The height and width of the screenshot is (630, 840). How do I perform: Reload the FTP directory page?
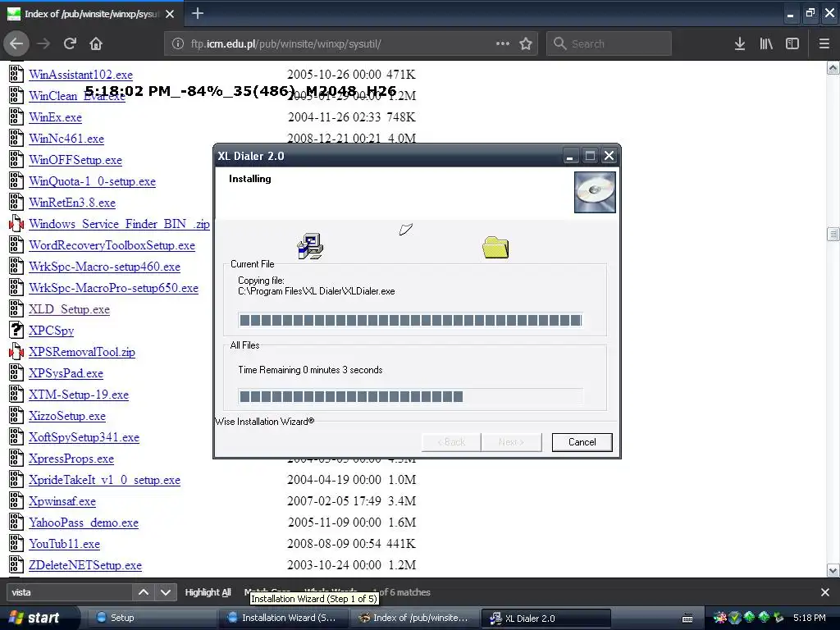(70, 44)
